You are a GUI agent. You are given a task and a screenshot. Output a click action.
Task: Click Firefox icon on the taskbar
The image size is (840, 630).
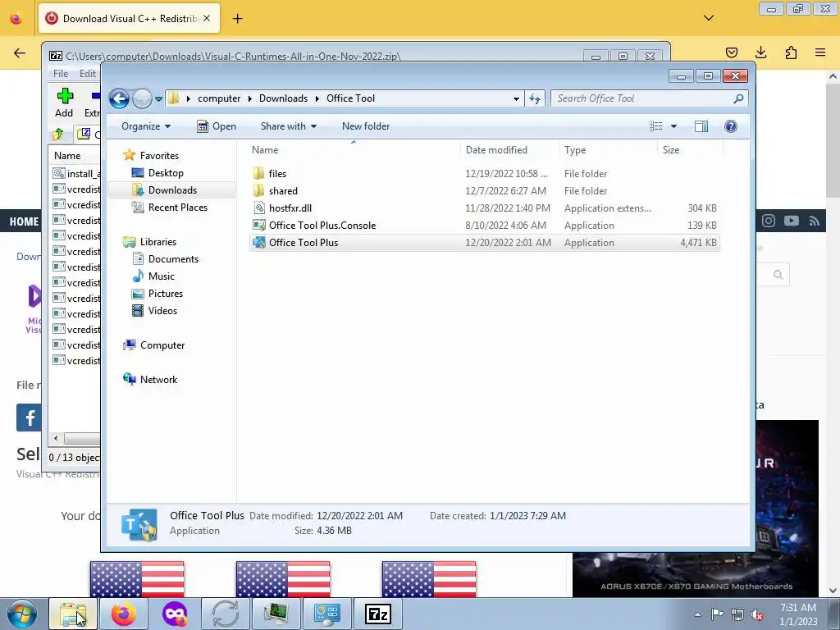(x=124, y=614)
